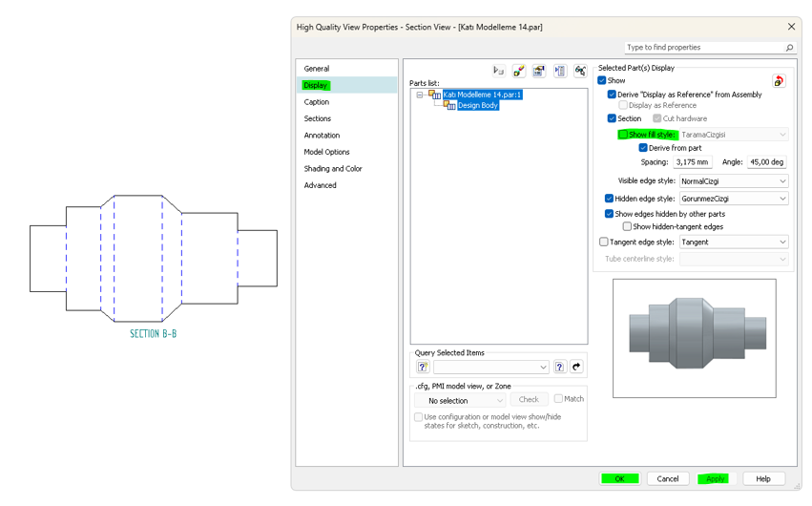Collapse the Katı Modelleme 14.par:1 tree node
This screenshot has height=506, width=812.
[419, 95]
